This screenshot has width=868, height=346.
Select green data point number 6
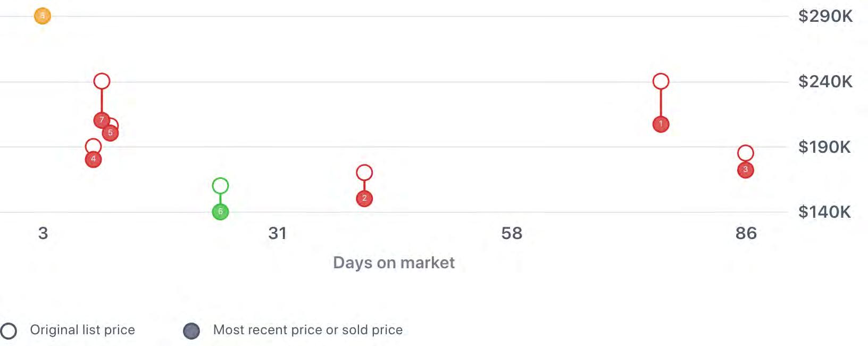220,212
